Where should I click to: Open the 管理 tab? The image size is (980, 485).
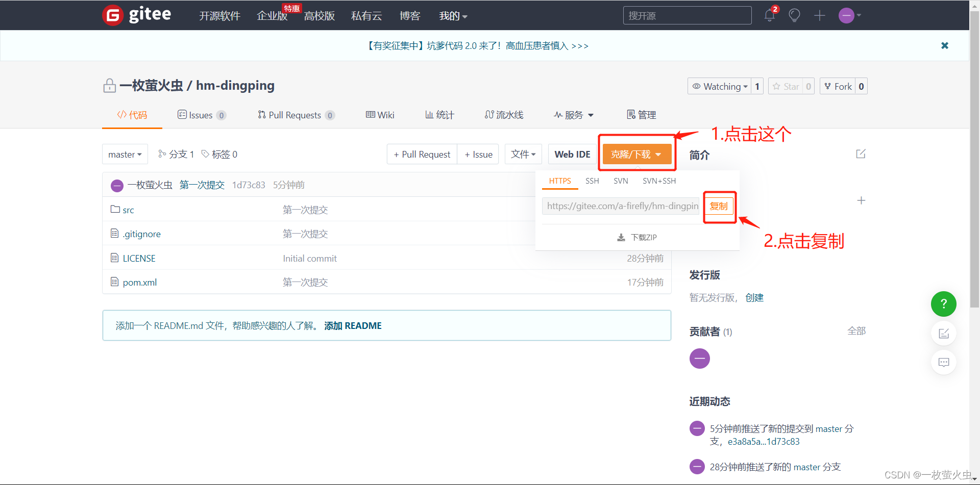(x=641, y=115)
